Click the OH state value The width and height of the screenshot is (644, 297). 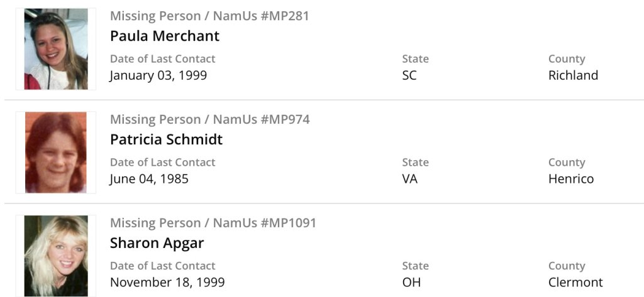click(x=411, y=283)
